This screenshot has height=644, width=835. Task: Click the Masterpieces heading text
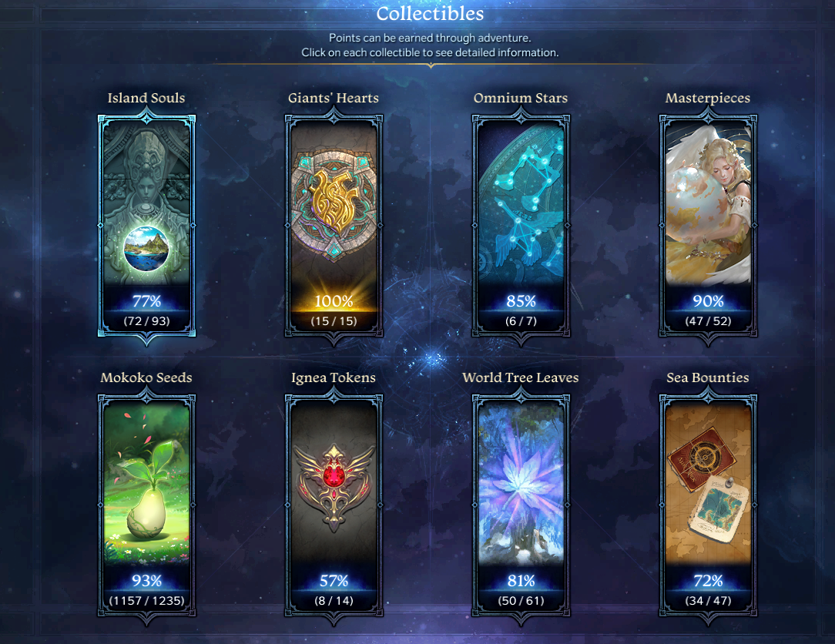pyautogui.click(x=708, y=99)
